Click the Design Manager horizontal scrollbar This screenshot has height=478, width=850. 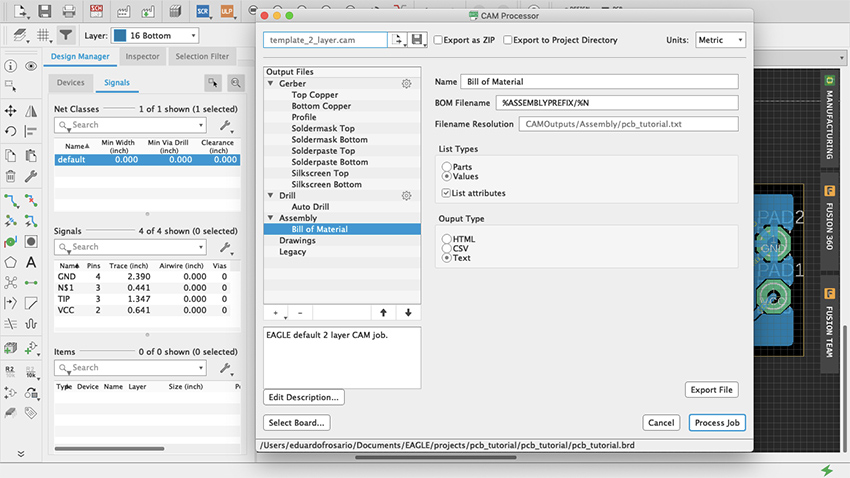(110, 449)
